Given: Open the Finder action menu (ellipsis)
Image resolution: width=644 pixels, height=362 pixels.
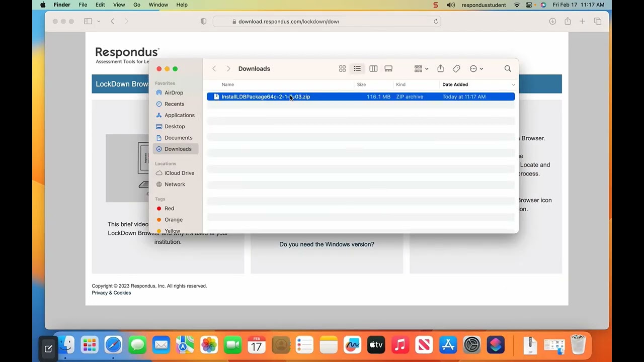Looking at the screenshot, I should [x=476, y=69].
